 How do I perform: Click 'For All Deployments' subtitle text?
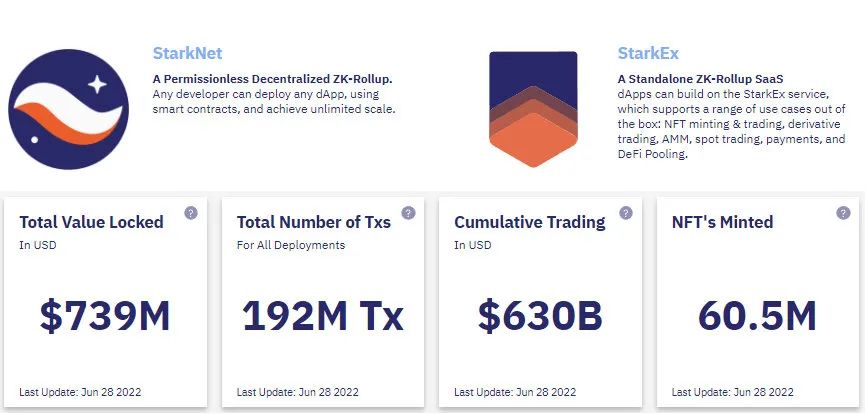291,245
